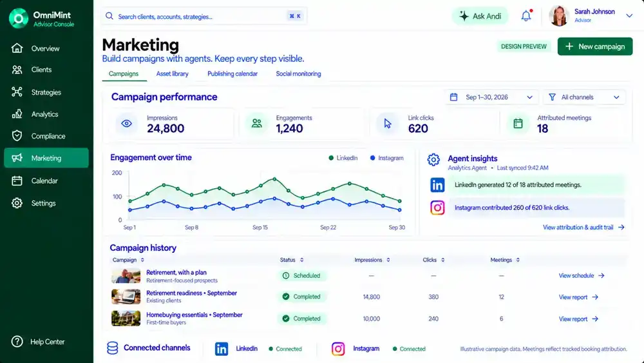Open Retirement readiness • September campaign

pyautogui.click(x=191, y=293)
